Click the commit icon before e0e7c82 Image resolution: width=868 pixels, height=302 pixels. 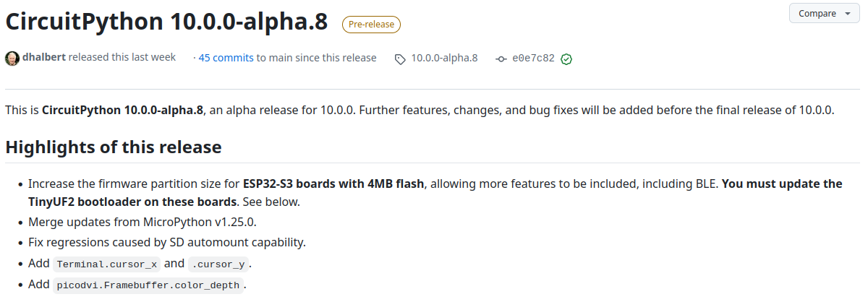pos(501,59)
